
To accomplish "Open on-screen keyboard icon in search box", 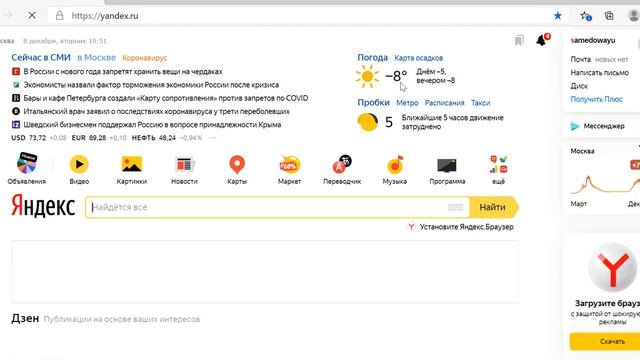I will (x=456, y=207).
